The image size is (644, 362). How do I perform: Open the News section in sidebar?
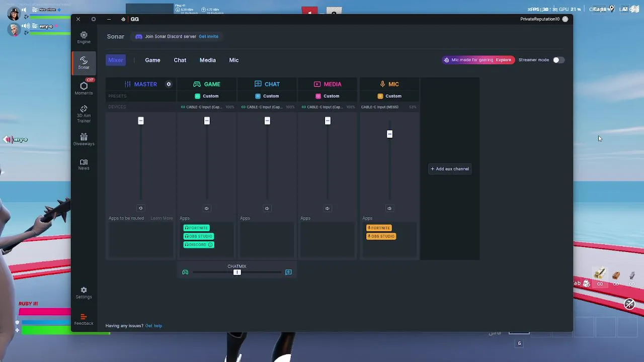coord(84,164)
